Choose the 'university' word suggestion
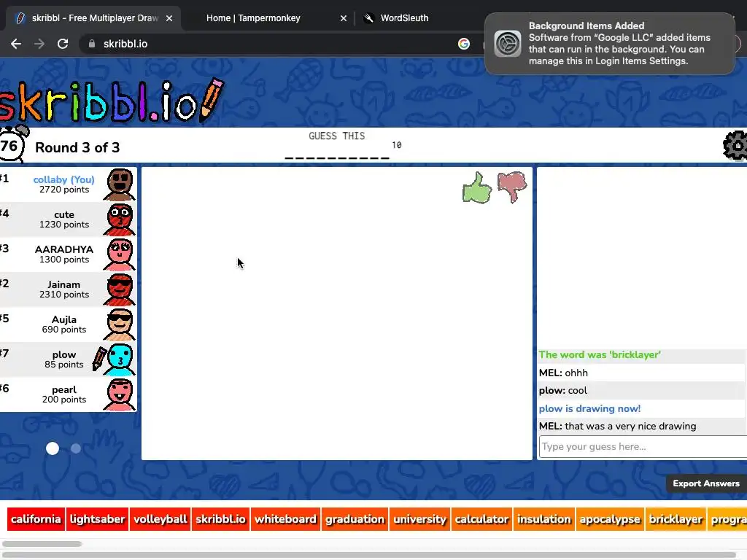 click(419, 519)
